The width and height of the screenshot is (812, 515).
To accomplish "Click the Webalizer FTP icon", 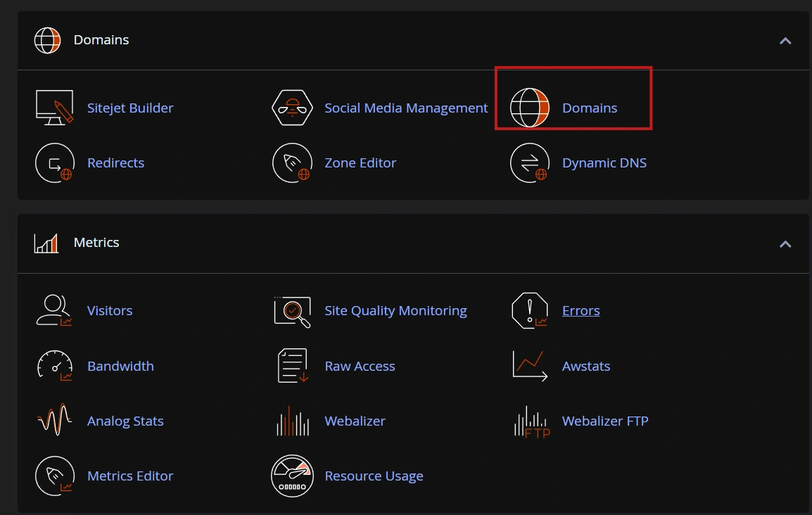I will 531,422.
